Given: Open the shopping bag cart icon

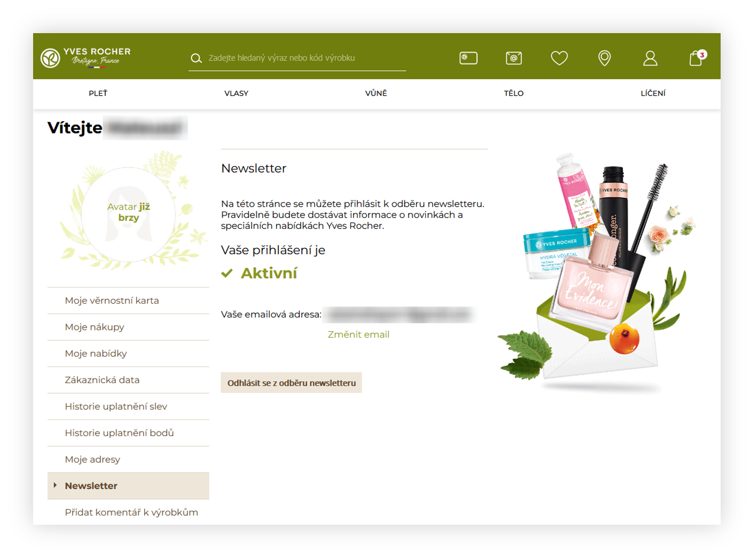Looking at the screenshot, I should tap(697, 57).
